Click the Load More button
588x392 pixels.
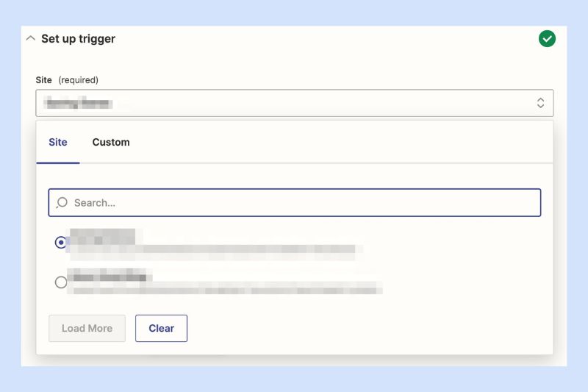pos(87,328)
